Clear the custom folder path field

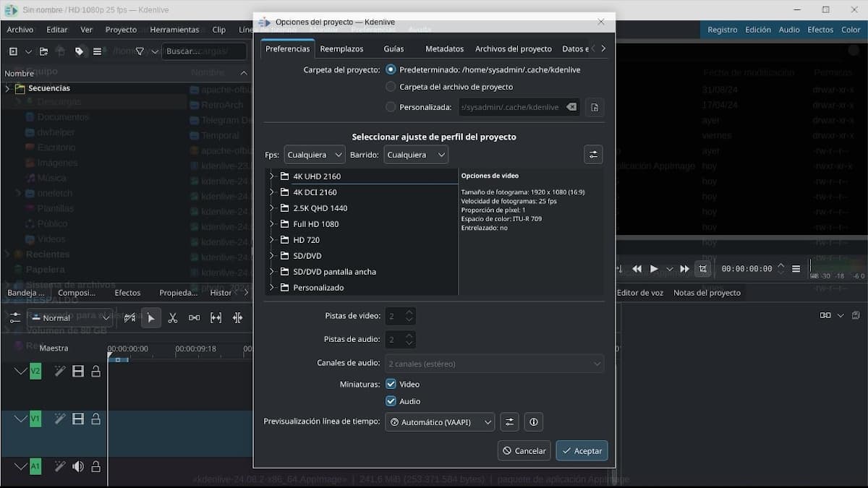coord(571,107)
